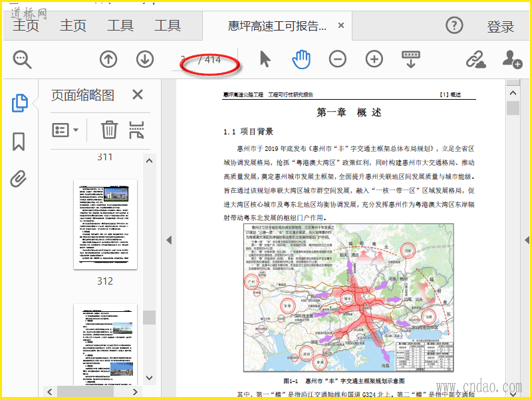Viewport: 532px width, 399px height.
Task: Collapse the left navigation pane with triangle
Action: (x=169, y=240)
